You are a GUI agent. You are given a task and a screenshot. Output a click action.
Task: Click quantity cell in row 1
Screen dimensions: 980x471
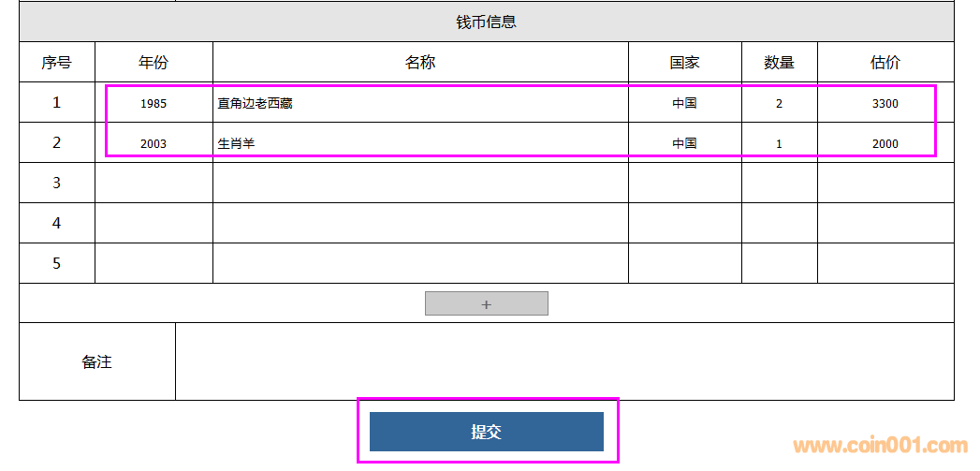coord(779,103)
